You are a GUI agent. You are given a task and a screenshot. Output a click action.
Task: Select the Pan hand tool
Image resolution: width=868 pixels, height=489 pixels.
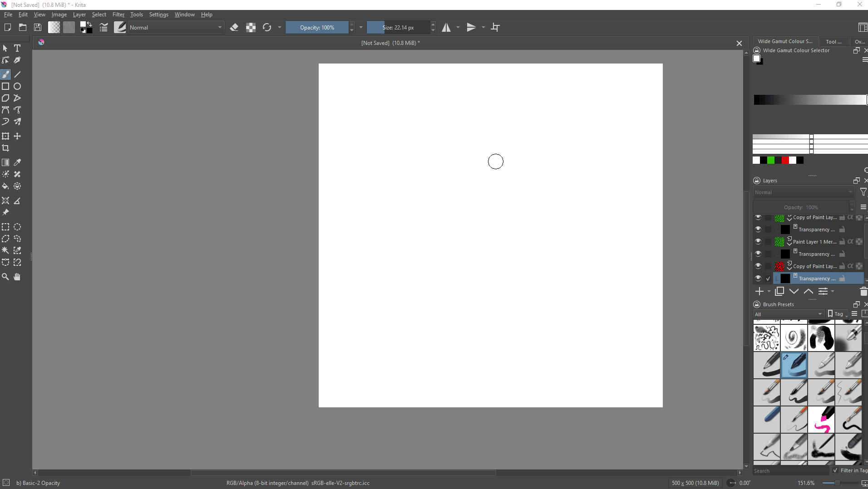(17, 277)
